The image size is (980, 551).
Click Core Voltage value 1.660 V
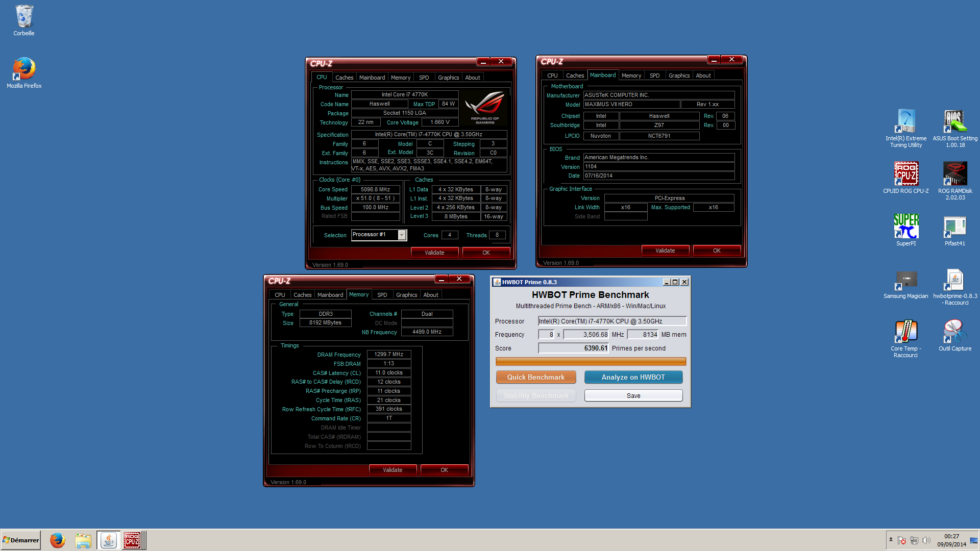[x=439, y=122]
